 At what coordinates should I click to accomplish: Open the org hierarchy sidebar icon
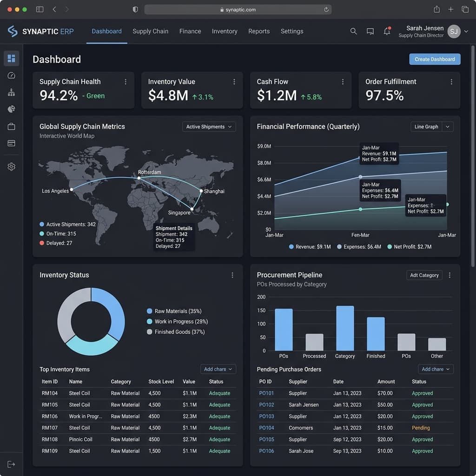click(x=11, y=93)
